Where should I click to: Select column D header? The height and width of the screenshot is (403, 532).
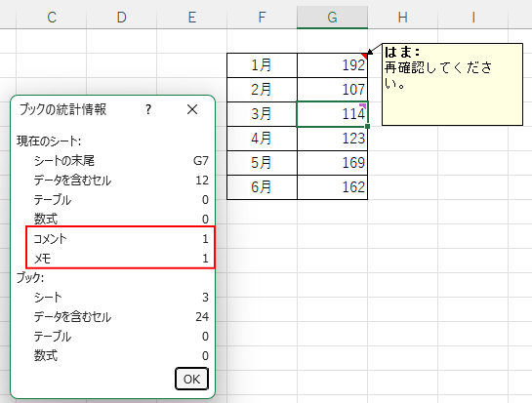click(122, 18)
